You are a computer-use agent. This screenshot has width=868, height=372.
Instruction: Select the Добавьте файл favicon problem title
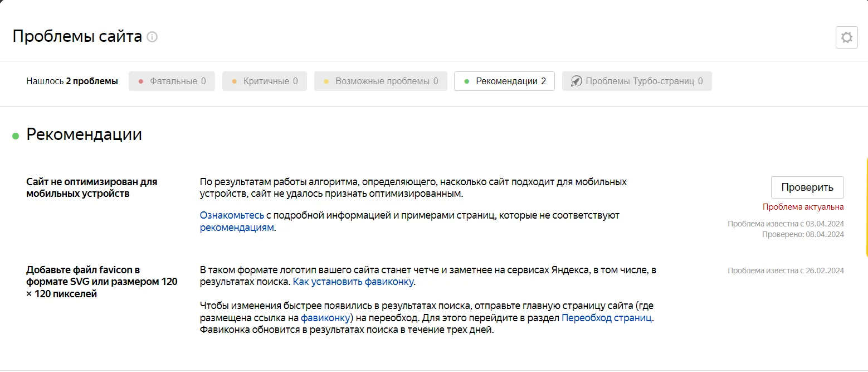(101, 282)
